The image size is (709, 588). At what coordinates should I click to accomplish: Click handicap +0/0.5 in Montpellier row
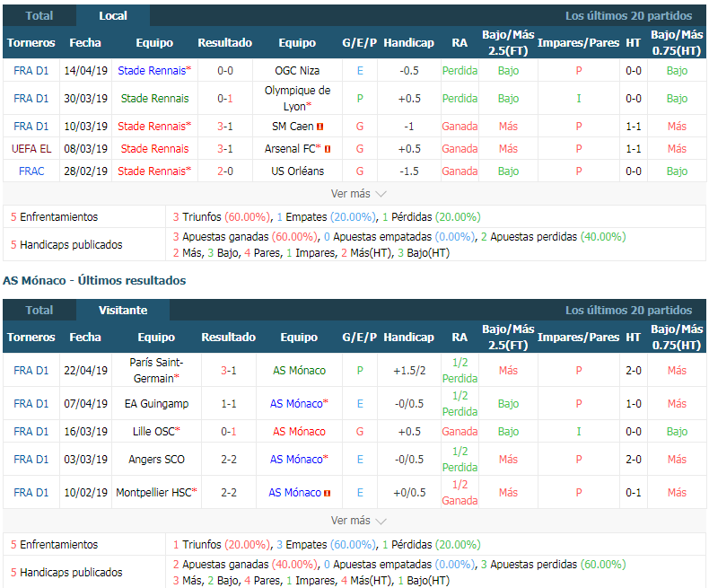(x=409, y=493)
